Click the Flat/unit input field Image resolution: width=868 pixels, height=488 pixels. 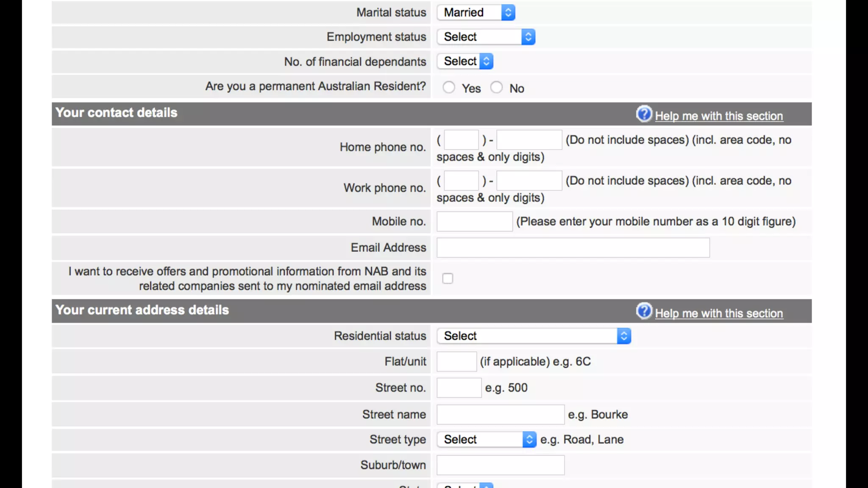(x=456, y=362)
